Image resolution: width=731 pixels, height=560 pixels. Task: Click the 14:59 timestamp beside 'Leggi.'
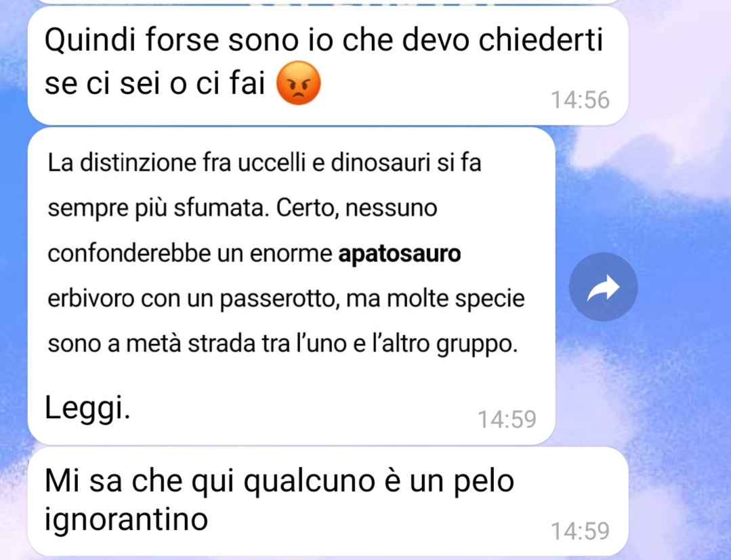[507, 419]
